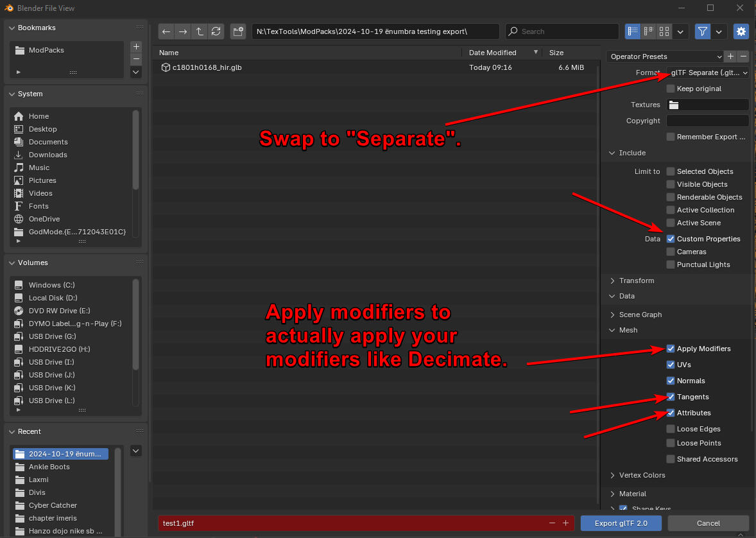Disable the Apply Modifiers checkbox
756x538 pixels.
click(671, 349)
